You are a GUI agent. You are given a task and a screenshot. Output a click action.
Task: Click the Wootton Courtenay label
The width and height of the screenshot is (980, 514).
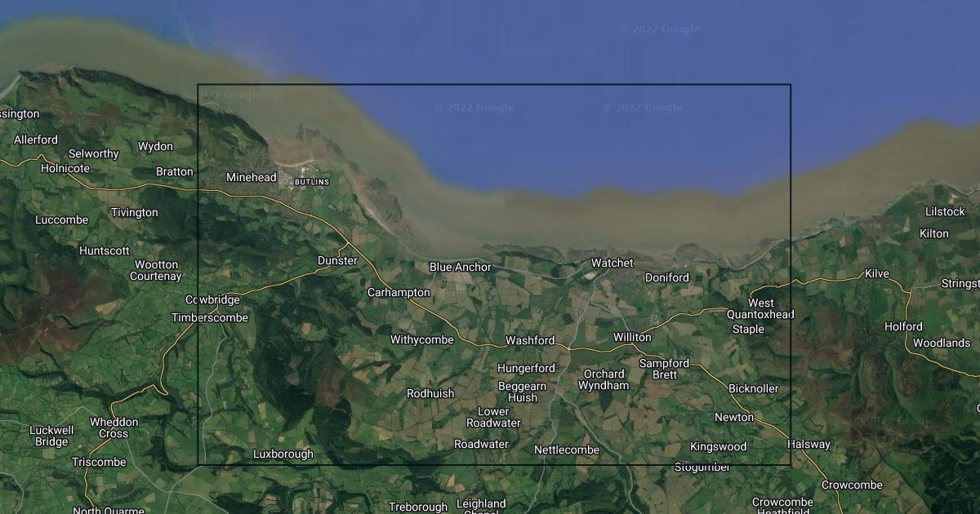point(156,270)
